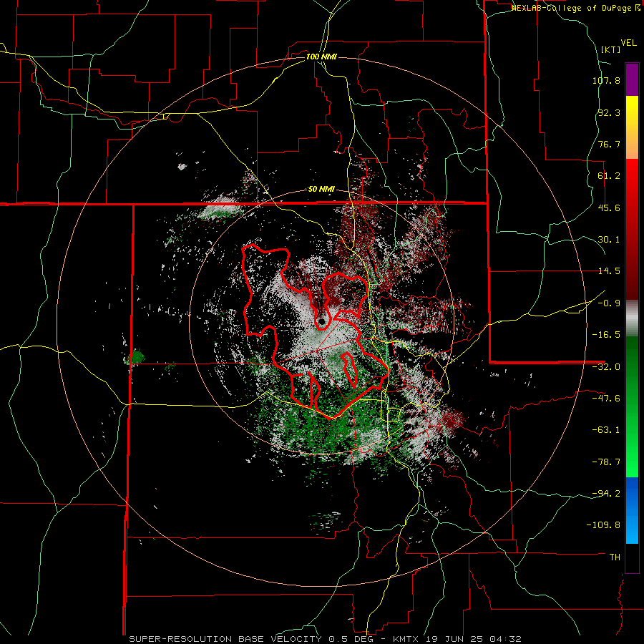Screen dimensions: 644x644
Task: Click the -32.0 velocity scale value
Action: [606, 367]
